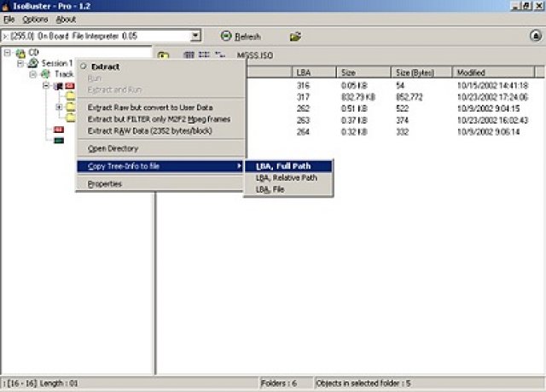Expand the folder with the plus sign
The width and height of the screenshot is (546, 392).
pyautogui.click(x=59, y=107)
